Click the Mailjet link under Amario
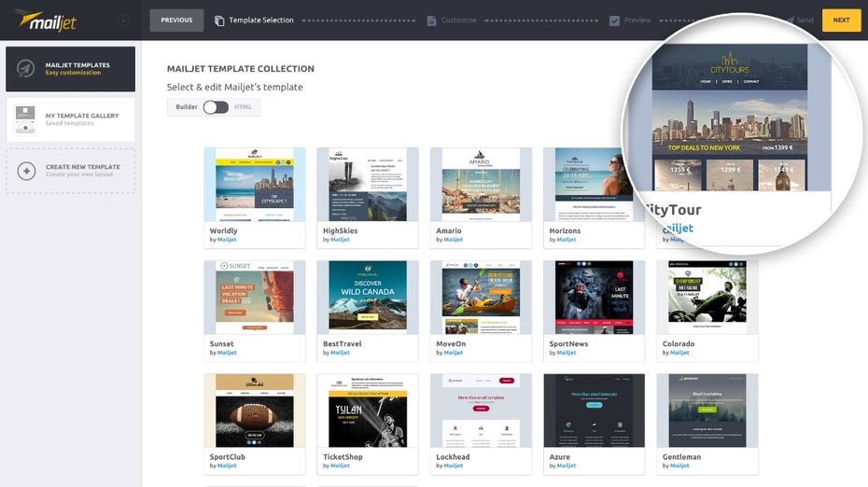The width and height of the screenshot is (868, 487). point(454,240)
